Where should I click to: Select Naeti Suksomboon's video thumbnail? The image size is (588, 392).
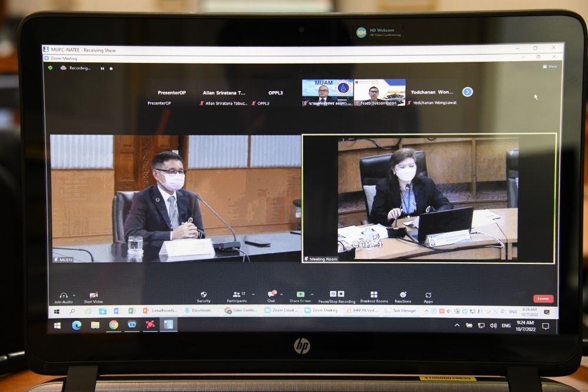(379, 93)
